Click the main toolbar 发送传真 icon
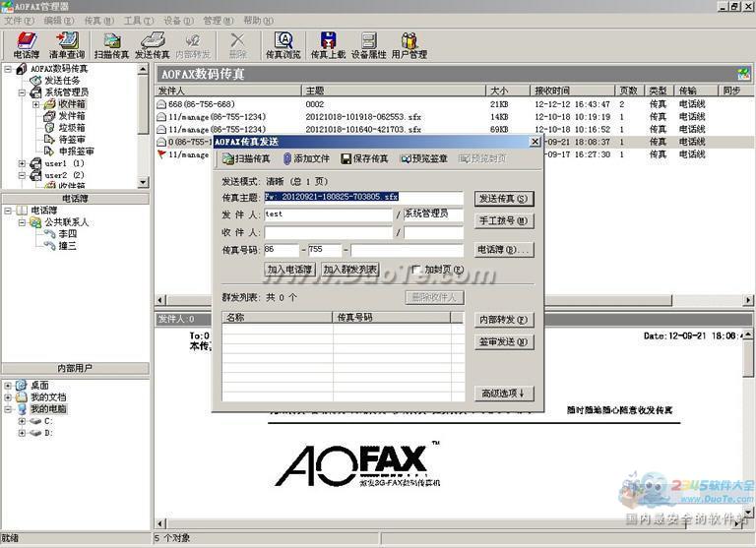756x548 pixels. (x=152, y=45)
